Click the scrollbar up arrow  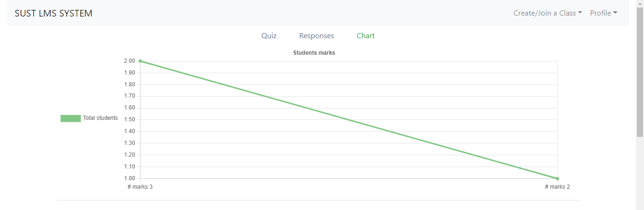pos(640,4)
